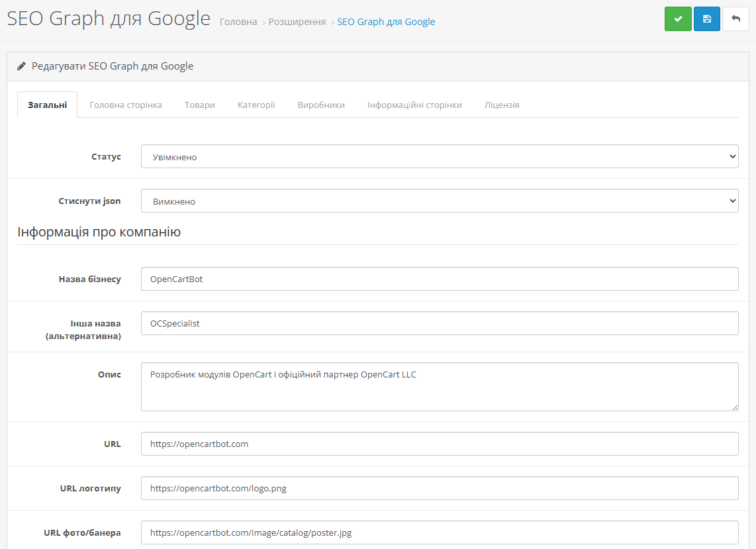
Task: Focus the URL логотипу input field
Action: [x=440, y=489]
